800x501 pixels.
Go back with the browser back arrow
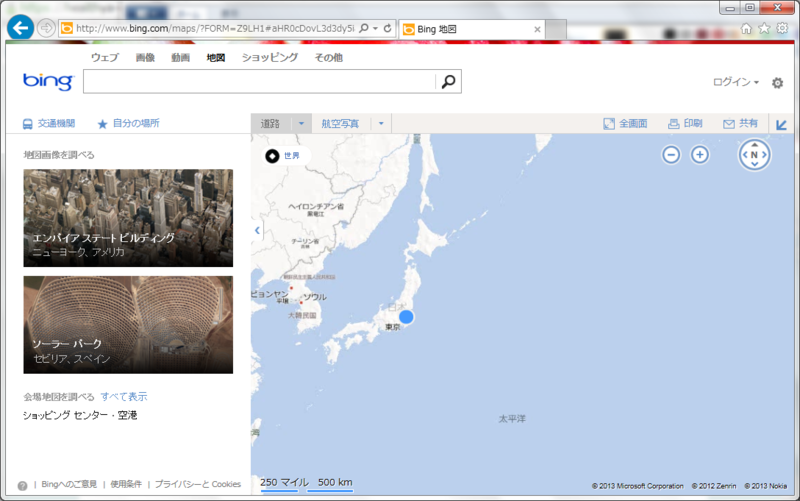20,28
